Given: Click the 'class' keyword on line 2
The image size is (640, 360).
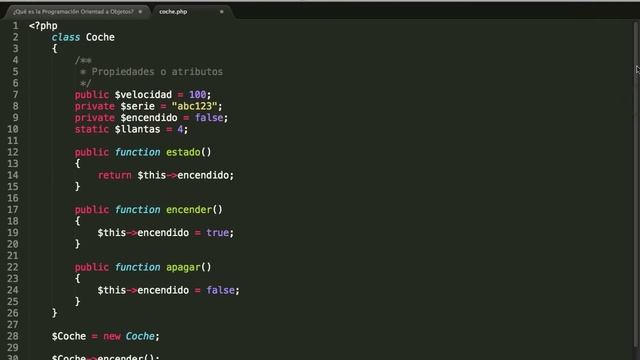Looking at the screenshot, I should point(66,37).
